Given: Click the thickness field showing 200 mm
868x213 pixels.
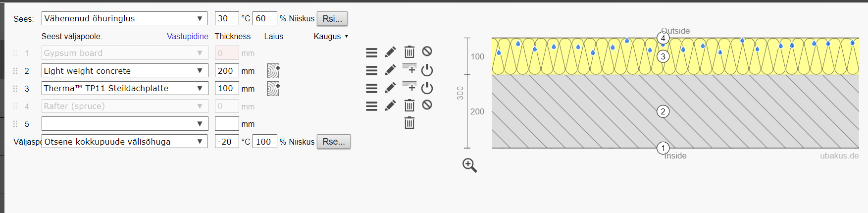Looking at the screenshot, I should click(x=227, y=71).
